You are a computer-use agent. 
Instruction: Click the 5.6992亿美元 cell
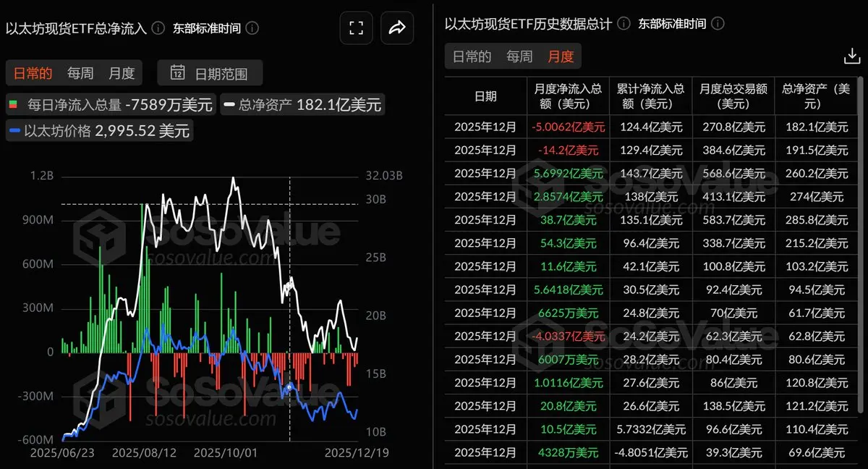pos(568,174)
